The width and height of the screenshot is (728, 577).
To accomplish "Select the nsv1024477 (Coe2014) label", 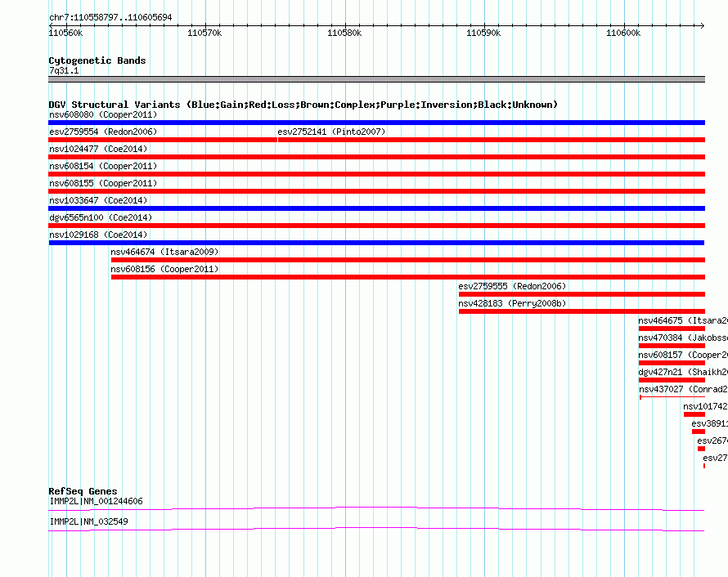I will tap(98, 149).
